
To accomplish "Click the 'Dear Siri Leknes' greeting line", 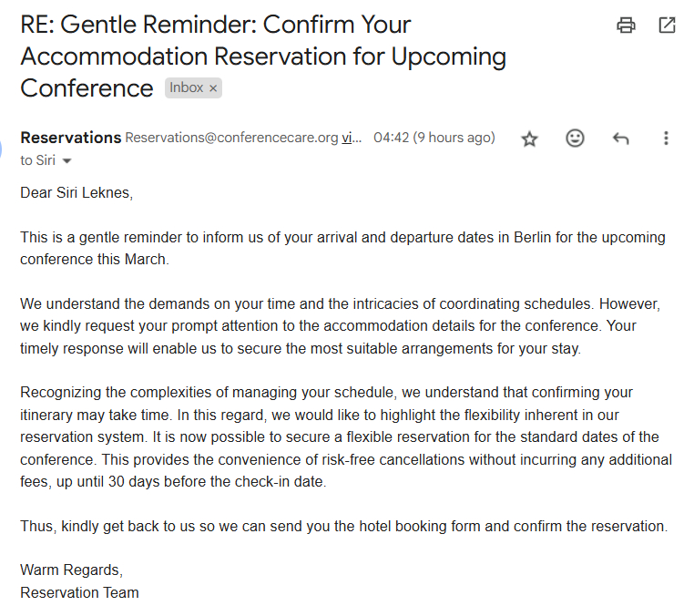I will pos(77,192).
